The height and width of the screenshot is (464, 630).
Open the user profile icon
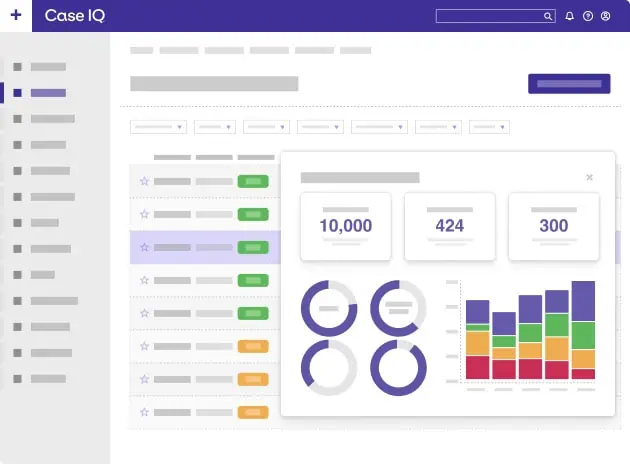[x=605, y=16]
